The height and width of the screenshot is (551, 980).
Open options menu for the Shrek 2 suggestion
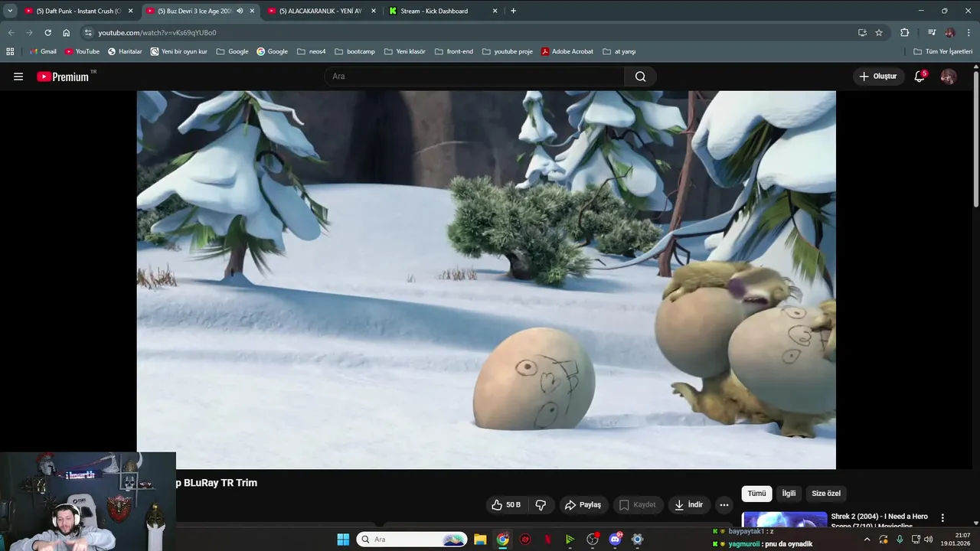point(942,518)
